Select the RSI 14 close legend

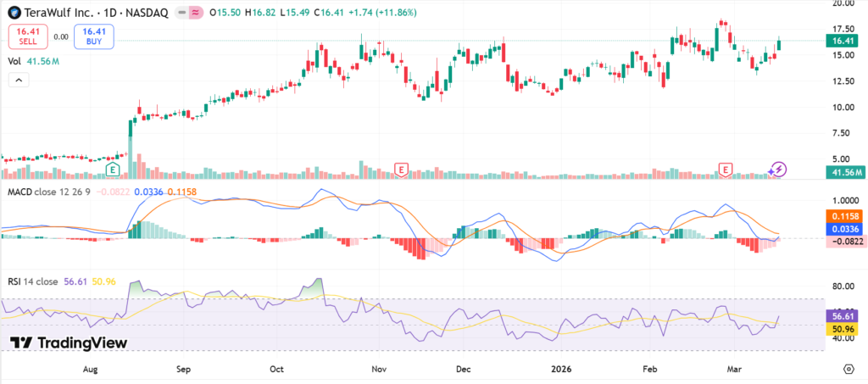pyautogui.click(x=36, y=281)
